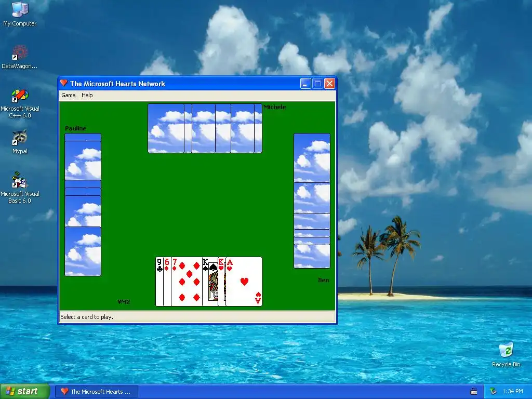Click 'The Microsoft Hearts Network' title text
The height and width of the screenshot is (399, 532).
(x=118, y=84)
